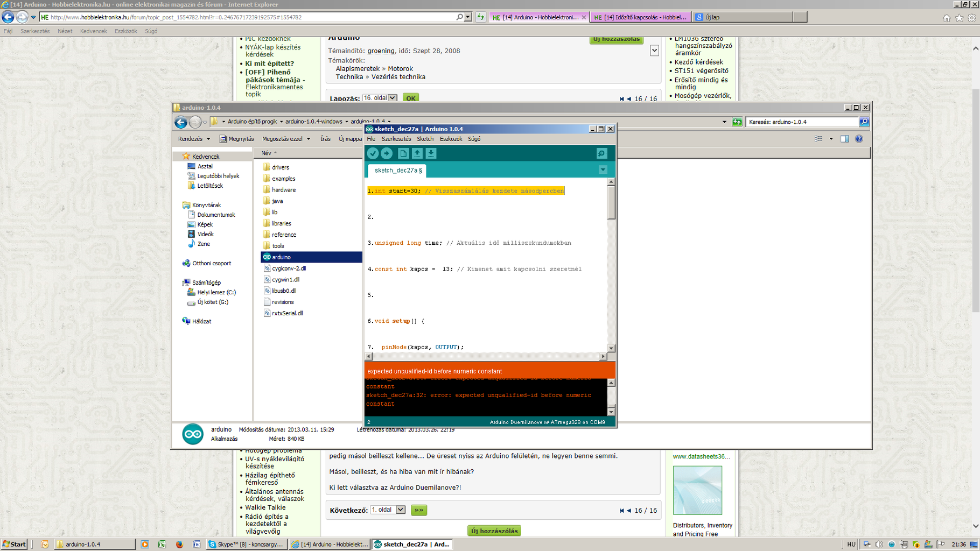The height and width of the screenshot is (551, 980).
Task: Expand the forum topic header dropdown arrow
Action: (x=654, y=51)
